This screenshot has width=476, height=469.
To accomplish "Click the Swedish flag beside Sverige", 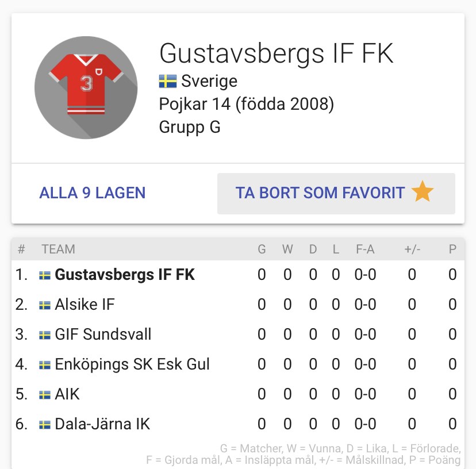I will (x=167, y=82).
